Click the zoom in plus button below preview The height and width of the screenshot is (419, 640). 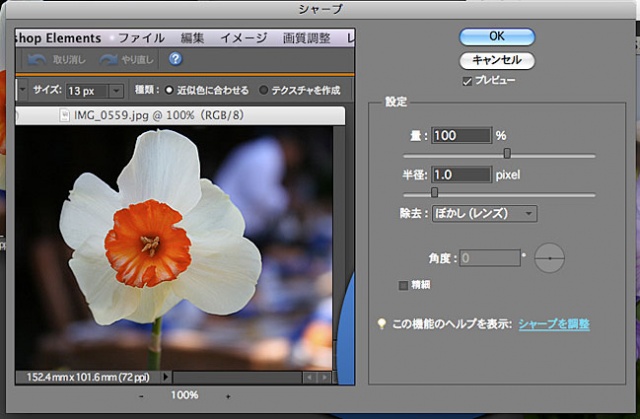(x=228, y=396)
